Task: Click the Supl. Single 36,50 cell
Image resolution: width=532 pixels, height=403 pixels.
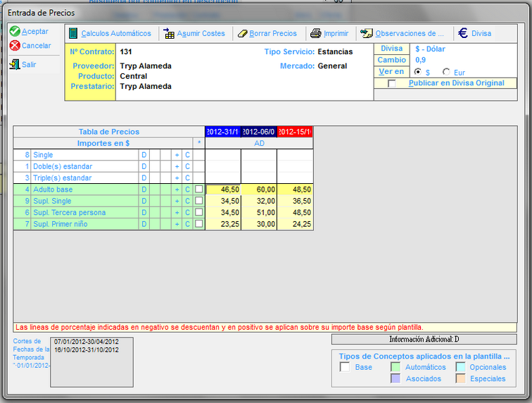Action: pos(295,201)
